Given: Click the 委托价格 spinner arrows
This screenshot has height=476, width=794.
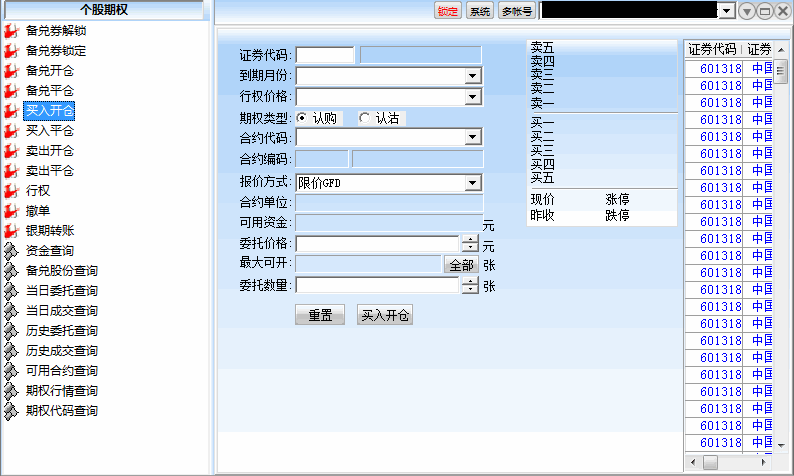Looking at the screenshot, I should [x=470, y=244].
